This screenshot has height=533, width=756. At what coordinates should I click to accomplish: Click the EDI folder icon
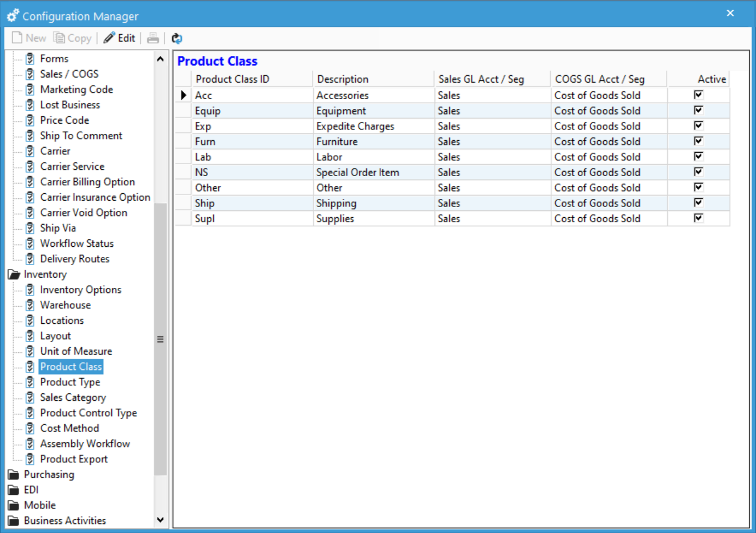(13, 490)
